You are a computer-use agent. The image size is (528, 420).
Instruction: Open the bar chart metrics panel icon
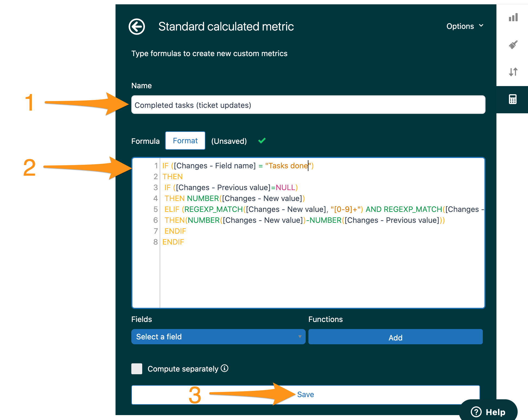tap(513, 17)
